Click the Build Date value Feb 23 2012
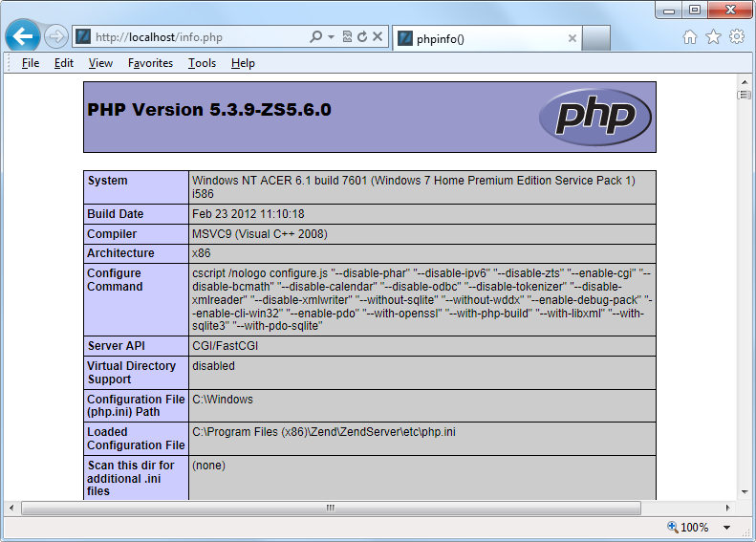Screen dimensions: 756x542 tap(248, 214)
